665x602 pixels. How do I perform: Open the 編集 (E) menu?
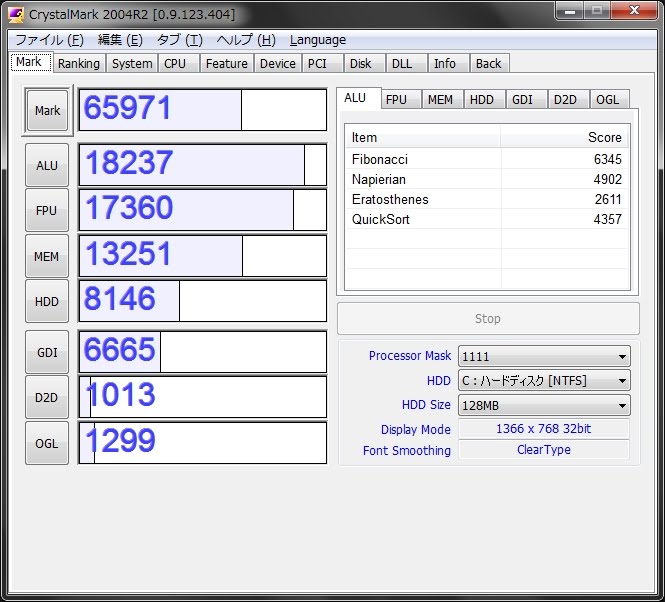tap(120, 40)
